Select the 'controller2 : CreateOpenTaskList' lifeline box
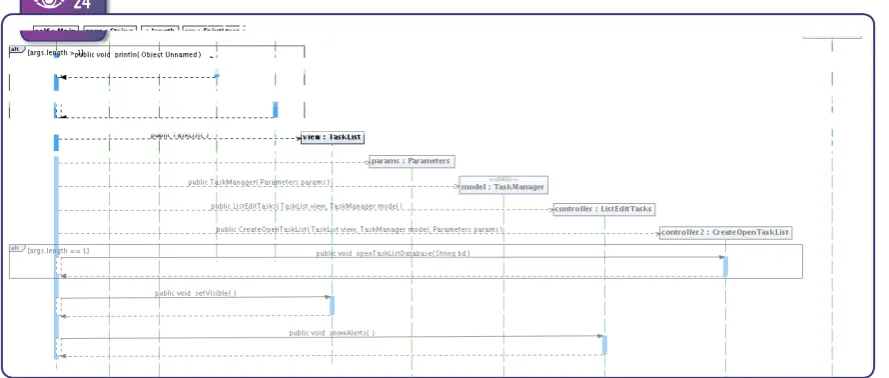This screenshot has width=889, height=378. click(x=725, y=232)
